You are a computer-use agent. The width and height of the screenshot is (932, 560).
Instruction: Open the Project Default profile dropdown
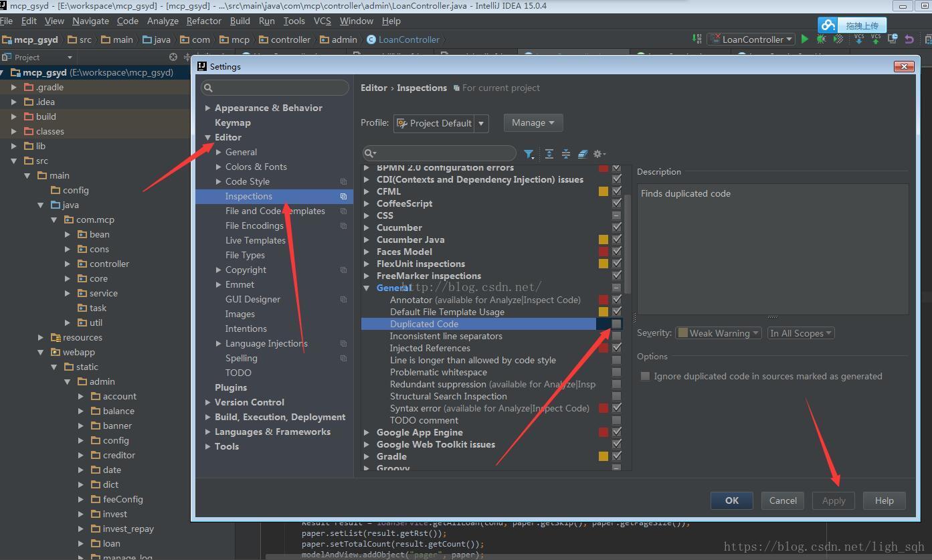point(441,123)
